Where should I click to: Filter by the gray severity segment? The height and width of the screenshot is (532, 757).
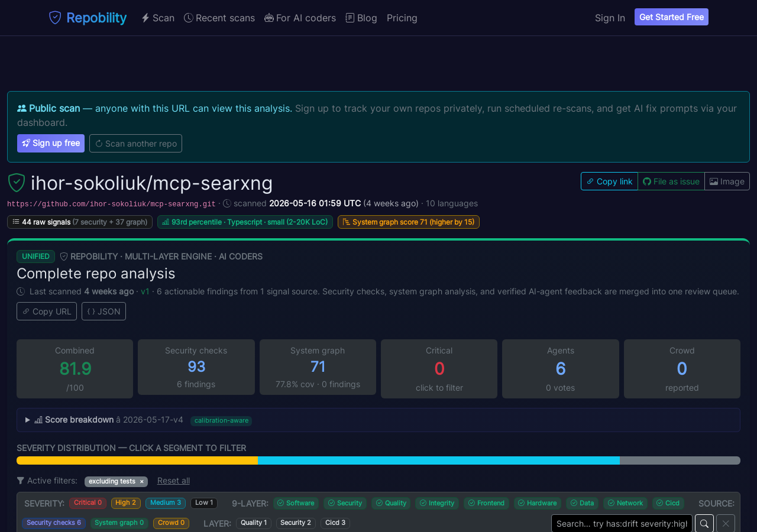point(680,460)
